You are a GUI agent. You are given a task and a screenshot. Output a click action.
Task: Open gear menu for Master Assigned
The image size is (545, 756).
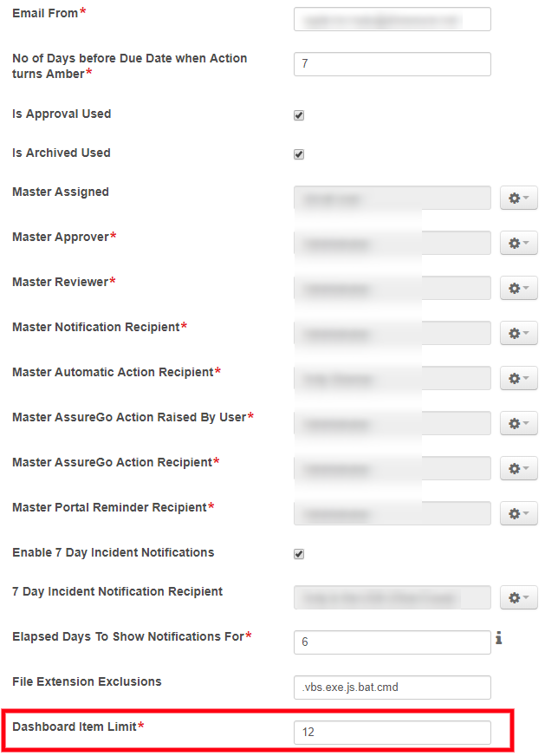(x=518, y=199)
